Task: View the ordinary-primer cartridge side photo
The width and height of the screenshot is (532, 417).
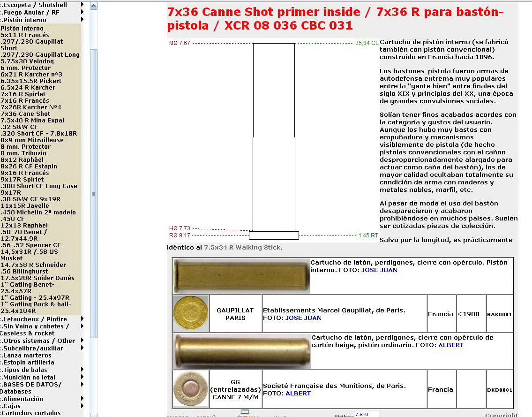Action: pyautogui.click(x=241, y=351)
